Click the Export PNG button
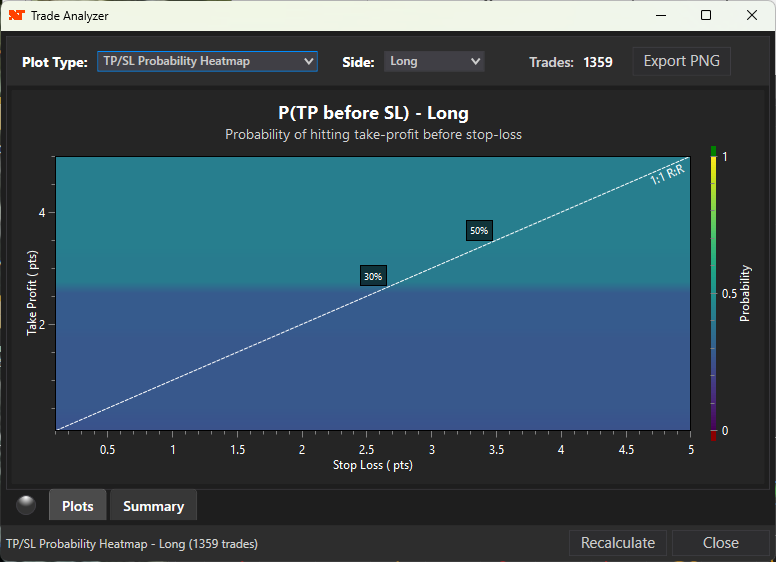Viewport: 776px width, 562px height. pyautogui.click(x=682, y=61)
